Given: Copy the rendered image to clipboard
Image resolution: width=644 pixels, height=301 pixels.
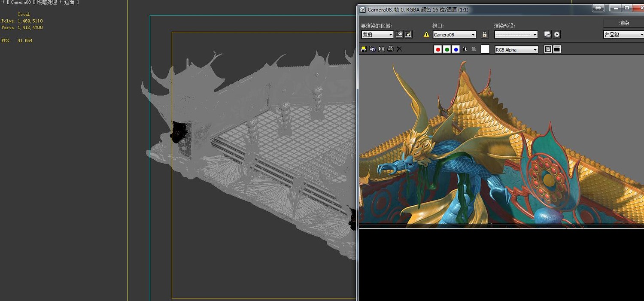Looking at the screenshot, I should pos(372,49).
